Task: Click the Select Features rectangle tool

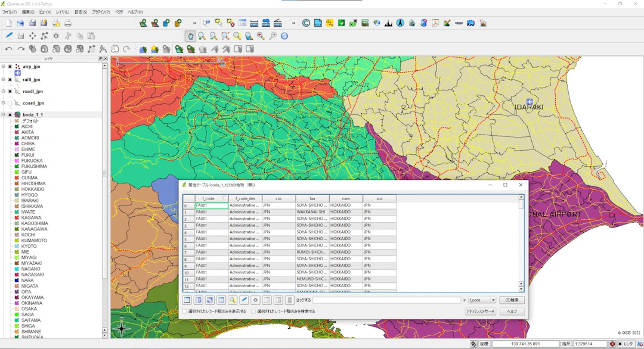Action: click(x=218, y=23)
